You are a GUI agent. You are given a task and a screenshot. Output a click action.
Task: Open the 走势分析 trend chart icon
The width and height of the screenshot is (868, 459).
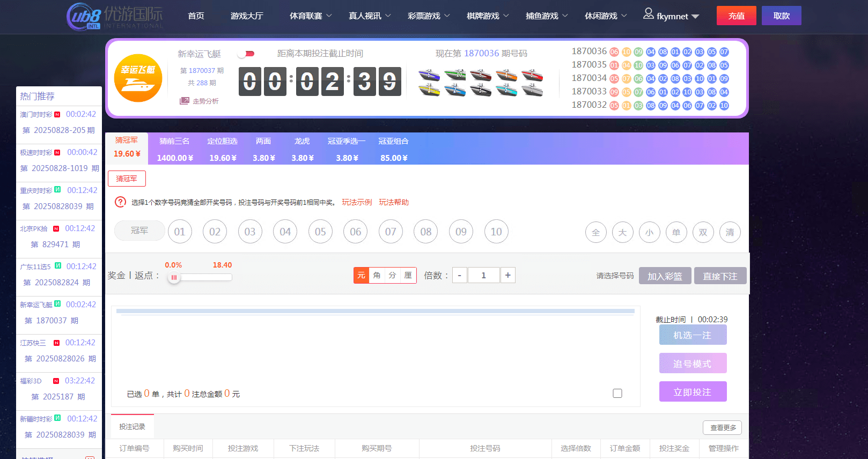tap(185, 101)
